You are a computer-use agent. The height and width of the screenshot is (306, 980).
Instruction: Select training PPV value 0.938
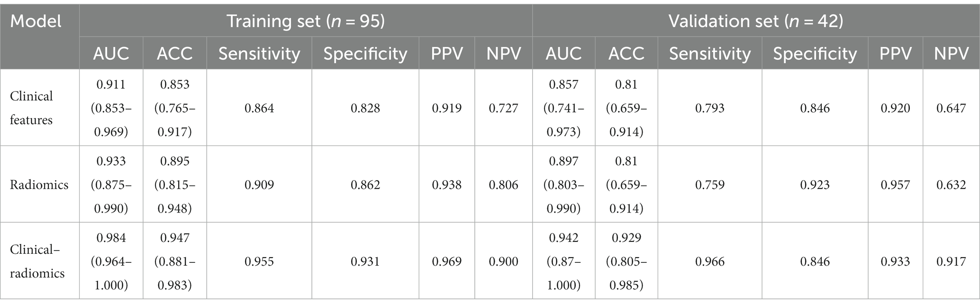447,185
